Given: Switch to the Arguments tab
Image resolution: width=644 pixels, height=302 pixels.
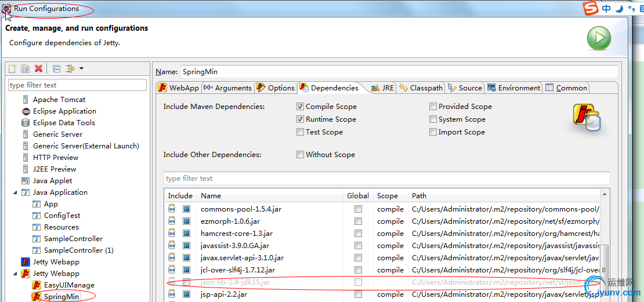Looking at the screenshot, I should tap(227, 88).
